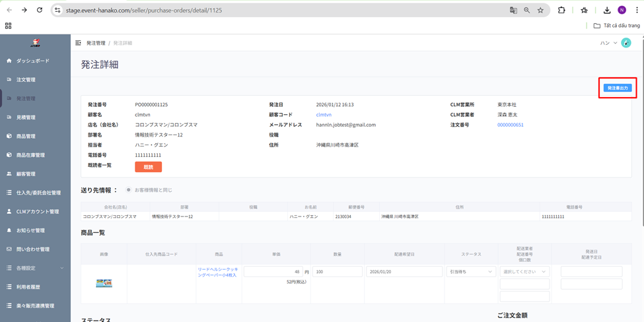Go to 注文管理 in the sidebar
Image resolution: width=644 pixels, height=322 pixels.
coord(26,80)
